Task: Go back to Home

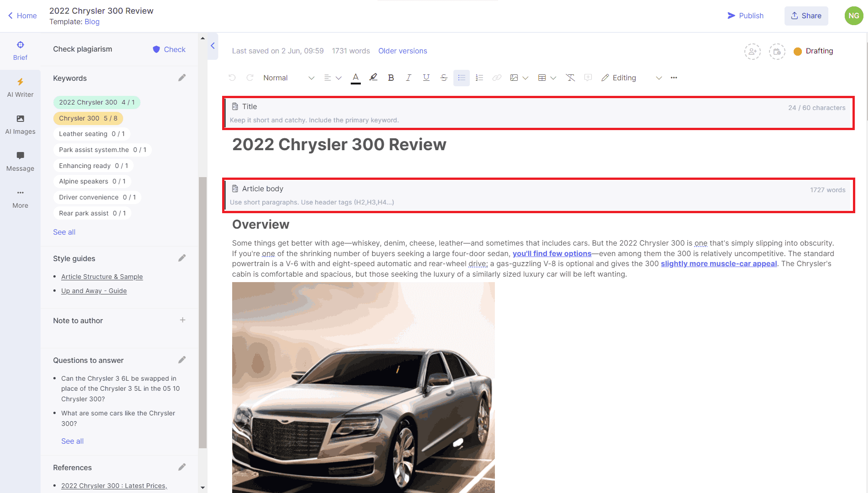Action: coord(22,16)
